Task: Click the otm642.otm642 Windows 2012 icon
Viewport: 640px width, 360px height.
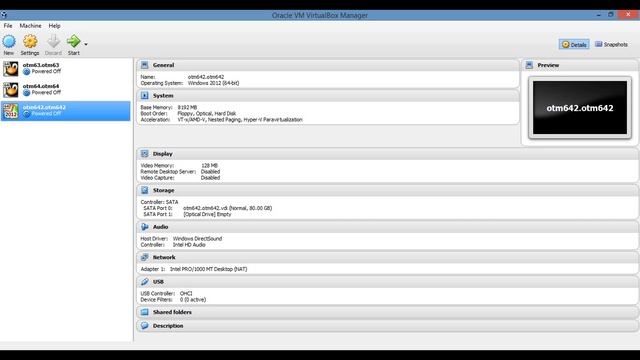Action: pyautogui.click(x=11, y=111)
